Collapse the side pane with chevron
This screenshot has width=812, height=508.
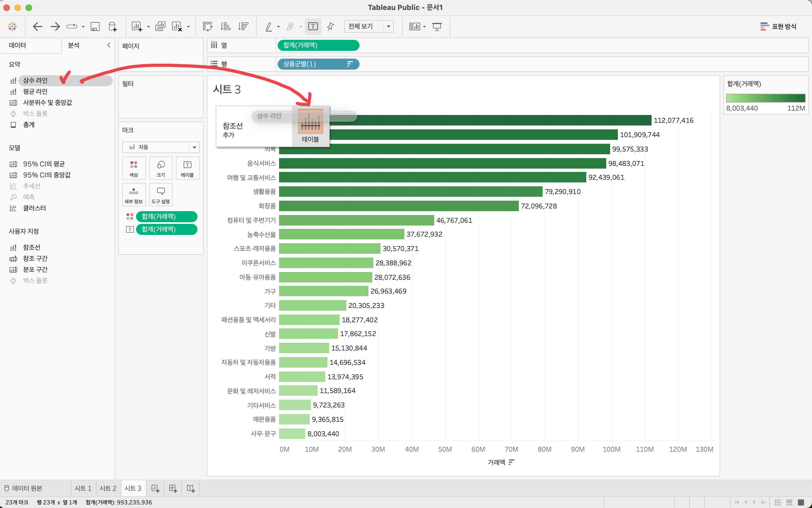pos(109,45)
